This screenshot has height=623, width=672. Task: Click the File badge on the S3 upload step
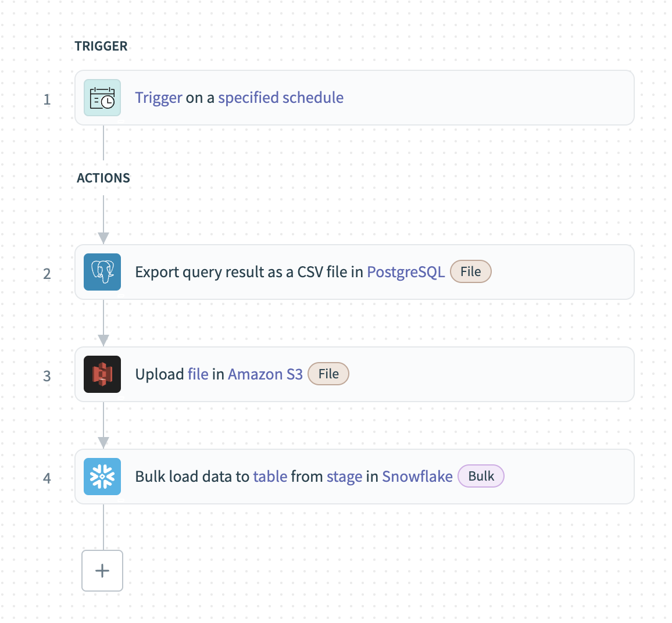[x=328, y=374]
